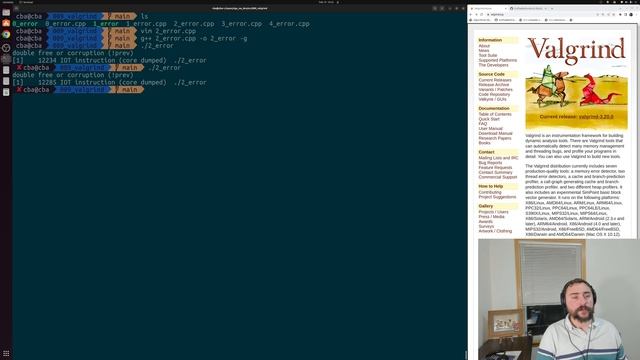Open the Project Suggestions link
Image resolution: width=640 pixels, height=360 pixels.
click(x=497, y=197)
